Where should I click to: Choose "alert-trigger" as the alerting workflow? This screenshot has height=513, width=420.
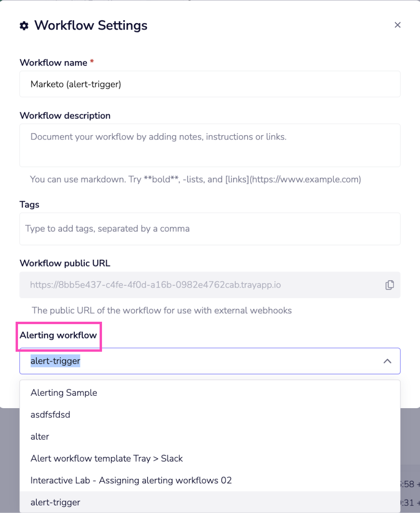(x=55, y=502)
